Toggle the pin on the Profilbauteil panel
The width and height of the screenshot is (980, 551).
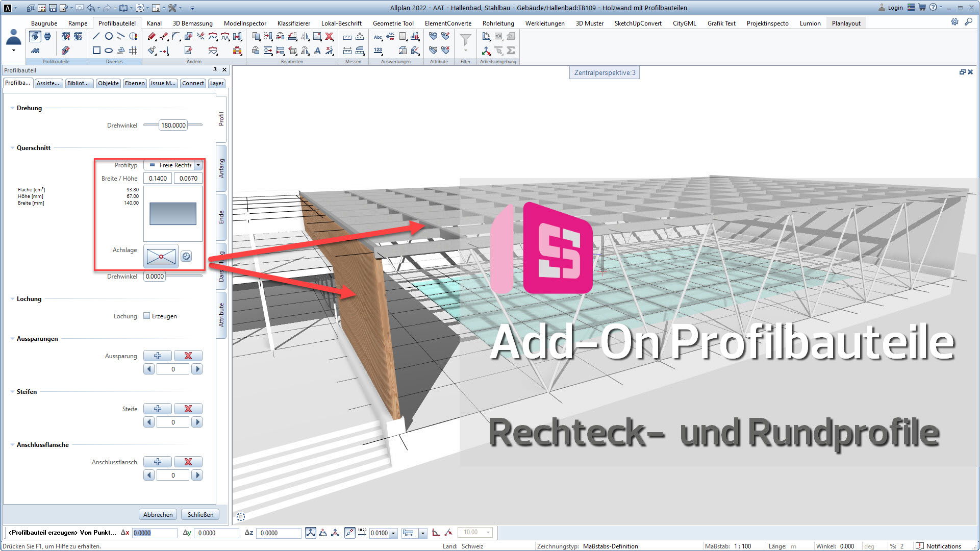(x=215, y=70)
